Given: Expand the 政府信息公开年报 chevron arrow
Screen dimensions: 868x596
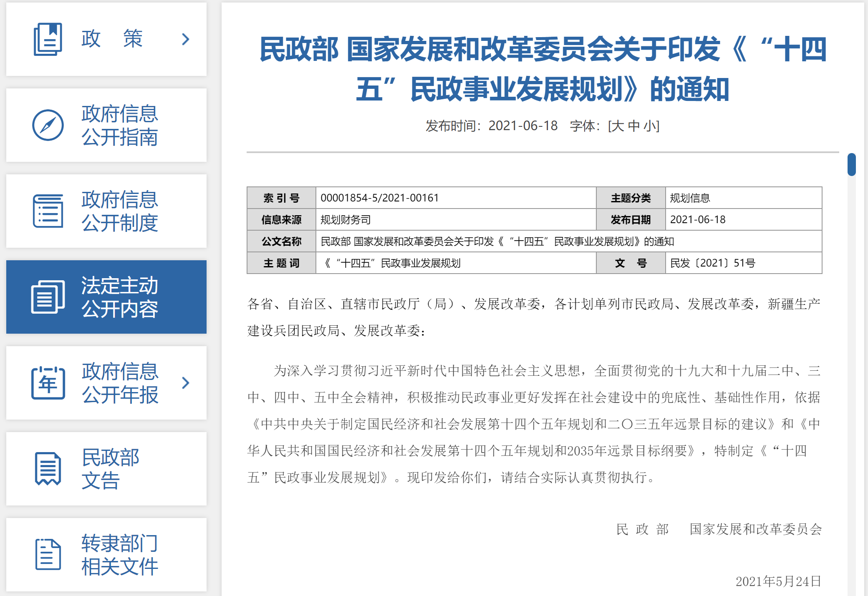Looking at the screenshot, I should [186, 383].
